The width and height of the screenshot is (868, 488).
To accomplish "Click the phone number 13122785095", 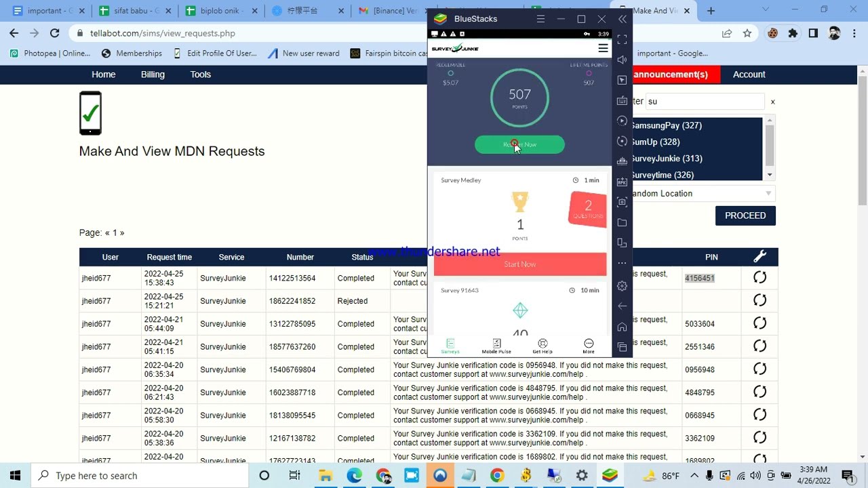I will (x=292, y=324).
